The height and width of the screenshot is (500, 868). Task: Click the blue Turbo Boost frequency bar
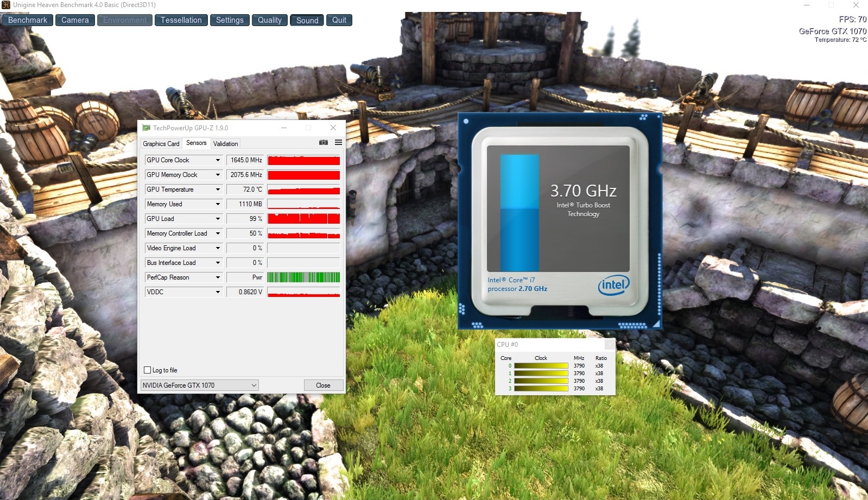click(519, 212)
